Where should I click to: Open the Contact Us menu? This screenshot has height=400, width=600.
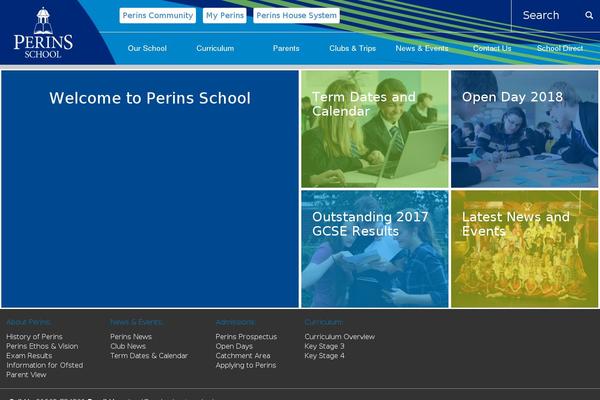pyautogui.click(x=492, y=48)
